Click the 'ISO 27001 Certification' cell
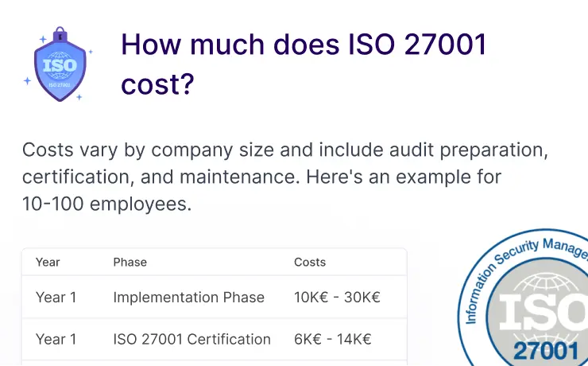588x366 pixels. [191, 339]
